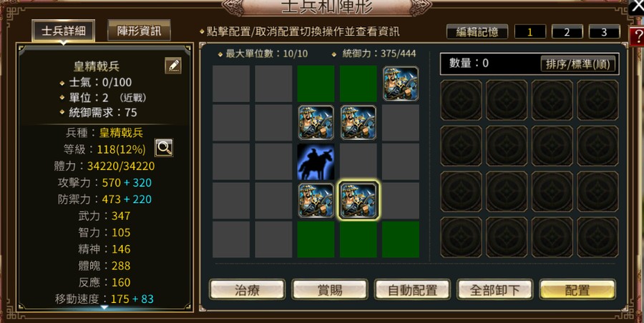Viewport: 644px width, 323px height.
Task: Select the soldier unit in the top-right grid cell
Action: coord(401,84)
